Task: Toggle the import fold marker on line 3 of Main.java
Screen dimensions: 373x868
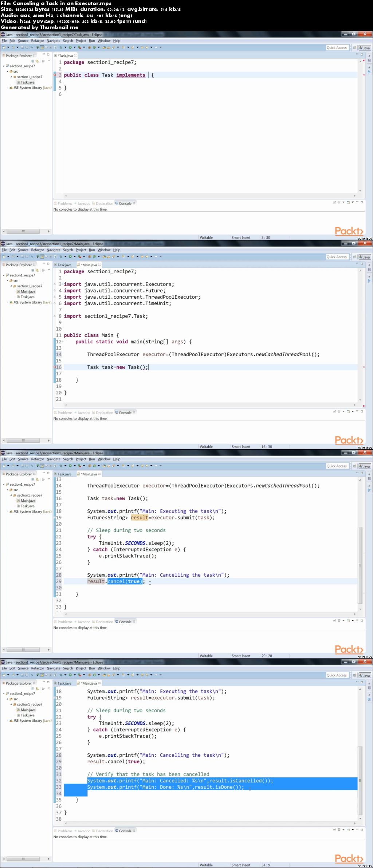Action: [62, 284]
